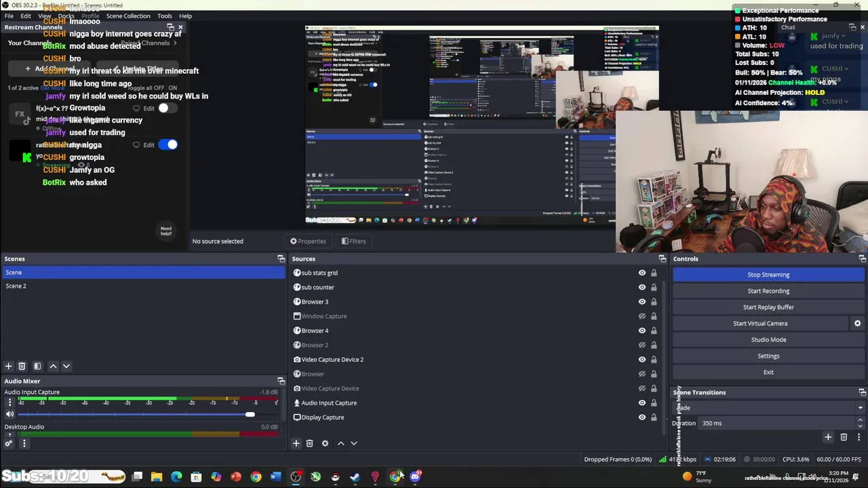The width and height of the screenshot is (868, 488).
Task: Hide the Browser 3 source
Action: tap(642, 302)
